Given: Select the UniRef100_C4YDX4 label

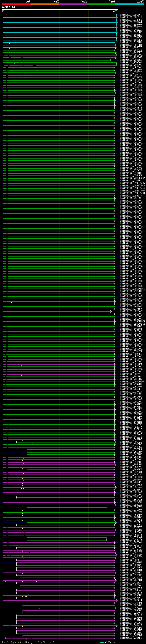Looking at the screenshot, I should pos(131,472).
